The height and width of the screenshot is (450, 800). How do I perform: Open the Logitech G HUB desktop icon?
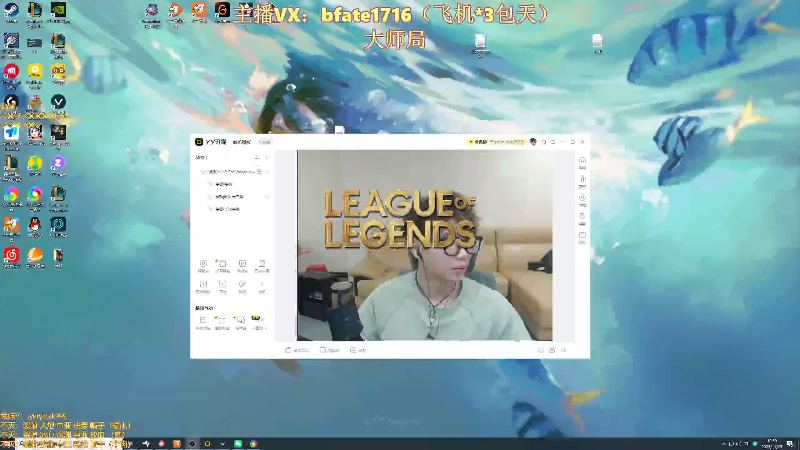pos(11,103)
